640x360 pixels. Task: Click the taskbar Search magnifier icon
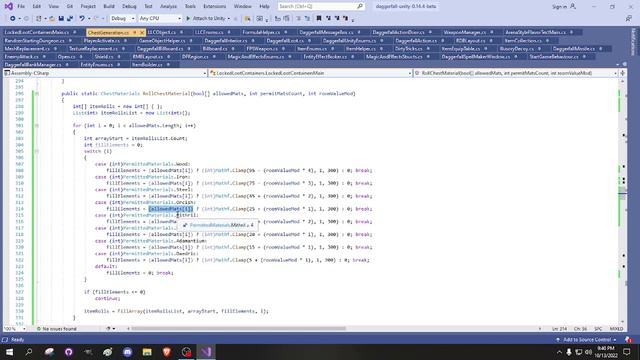tap(29, 352)
